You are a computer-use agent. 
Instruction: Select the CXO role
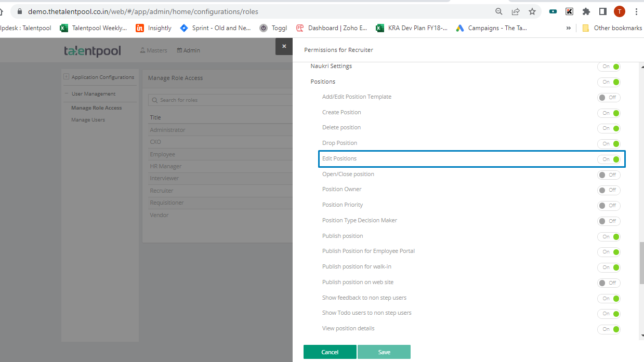pos(155,142)
